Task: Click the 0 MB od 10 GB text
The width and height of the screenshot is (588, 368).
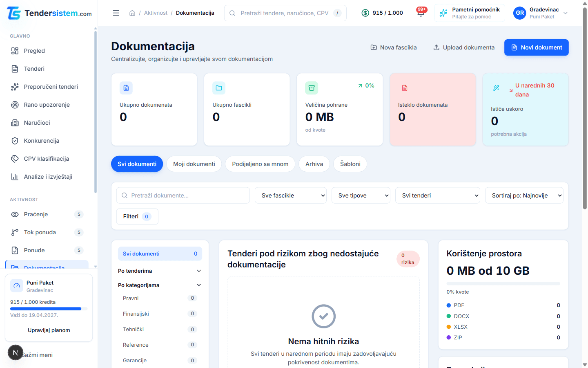Action: tap(488, 271)
